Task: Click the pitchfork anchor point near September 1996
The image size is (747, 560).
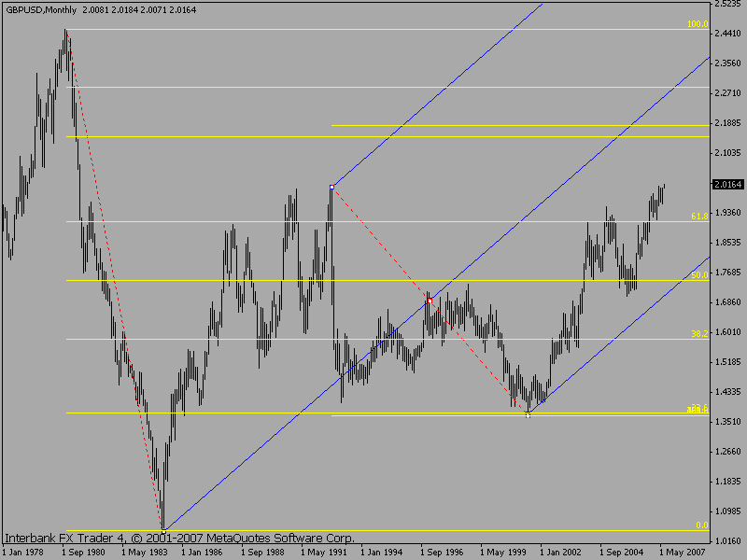Action: [x=430, y=301]
